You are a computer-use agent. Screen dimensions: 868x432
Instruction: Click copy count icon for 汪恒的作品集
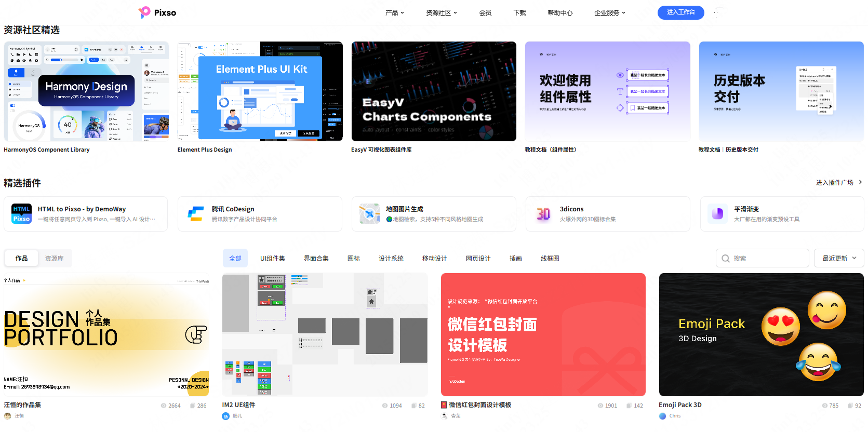pos(193,406)
